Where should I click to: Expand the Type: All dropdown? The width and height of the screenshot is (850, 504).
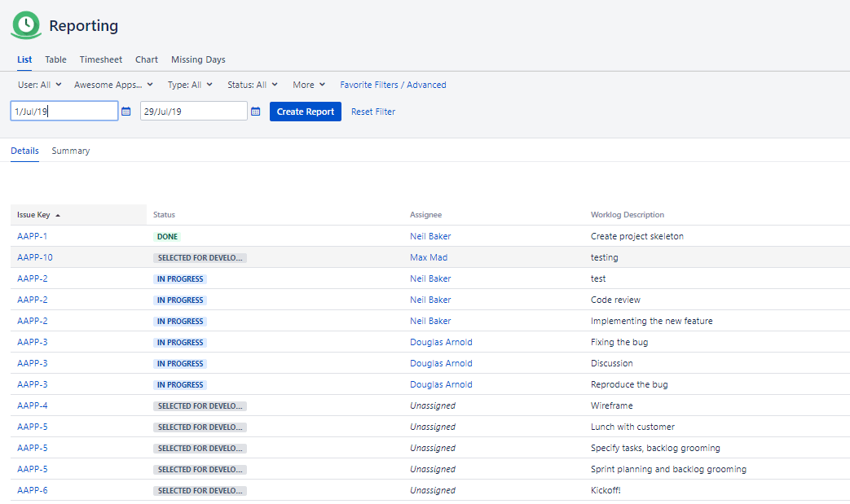[190, 85]
